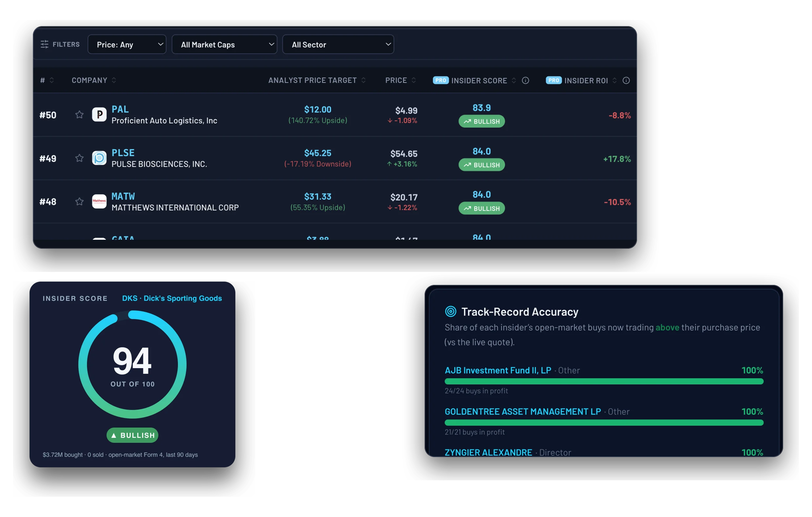
Task: Click the 21/21 buys in profit text
Action: [x=474, y=432]
